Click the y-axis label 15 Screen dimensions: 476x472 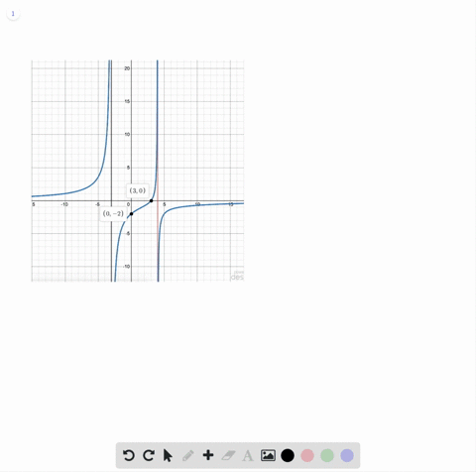point(127,101)
